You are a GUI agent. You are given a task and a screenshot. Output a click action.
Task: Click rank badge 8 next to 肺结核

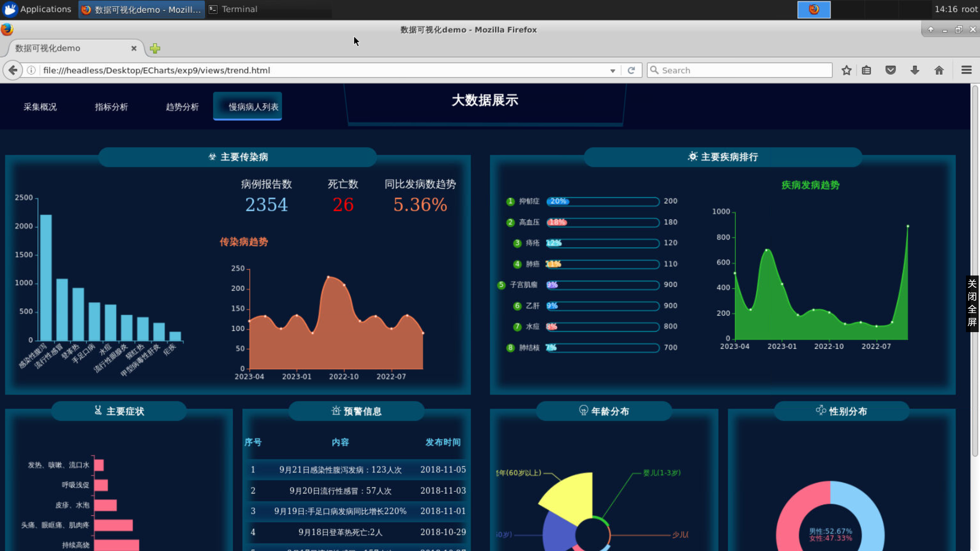510,347
